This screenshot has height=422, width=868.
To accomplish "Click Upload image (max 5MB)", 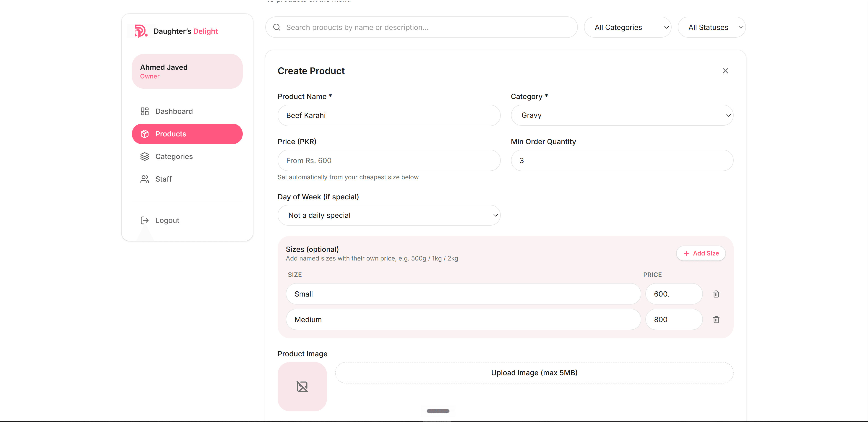I will pos(534,373).
